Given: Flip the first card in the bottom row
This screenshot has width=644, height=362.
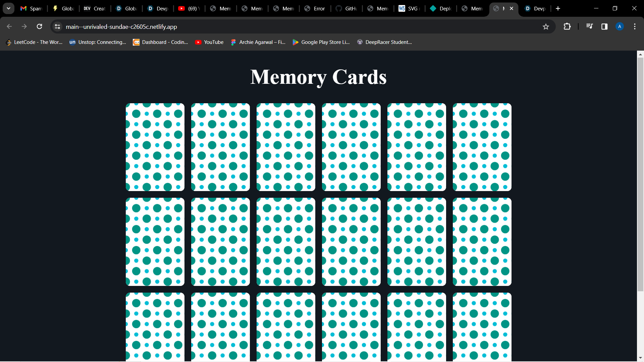Looking at the screenshot, I should pyautogui.click(x=155, y=327).
